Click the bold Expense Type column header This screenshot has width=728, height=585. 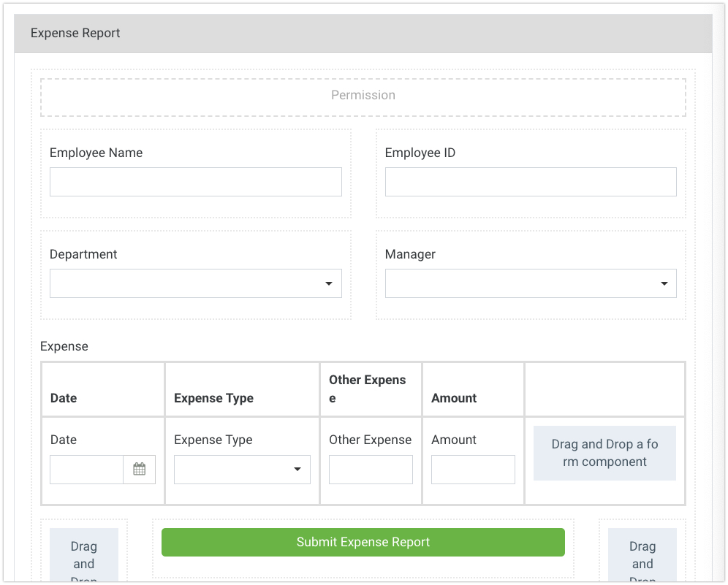point(213,398)
